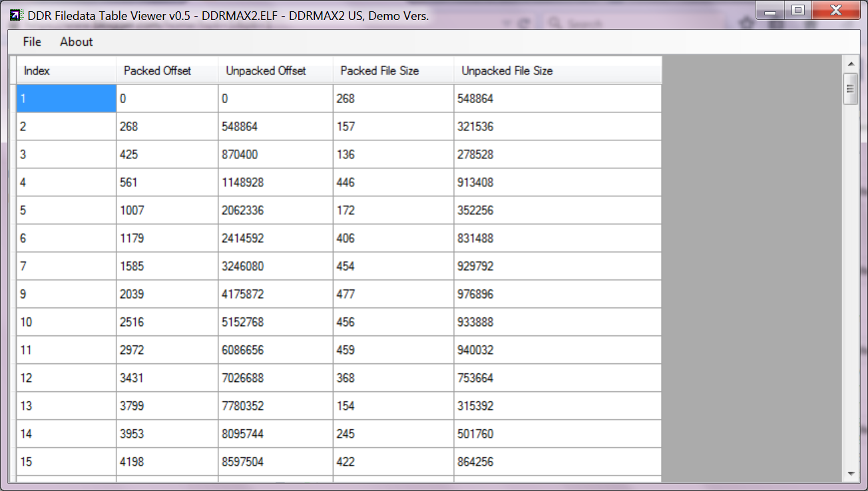
Task: Click Unpacked Offset cell 6086656
Action: [276, 350]
